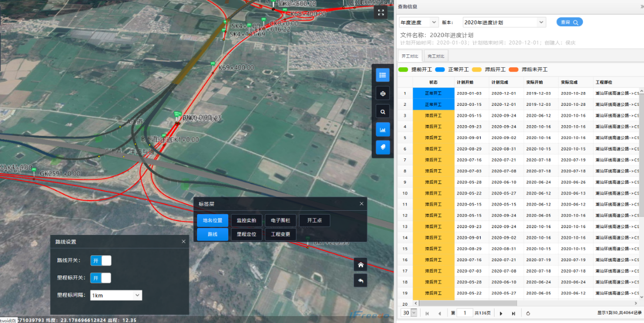Go to the next page of records

pyautogui.click(x=501, y=313)
